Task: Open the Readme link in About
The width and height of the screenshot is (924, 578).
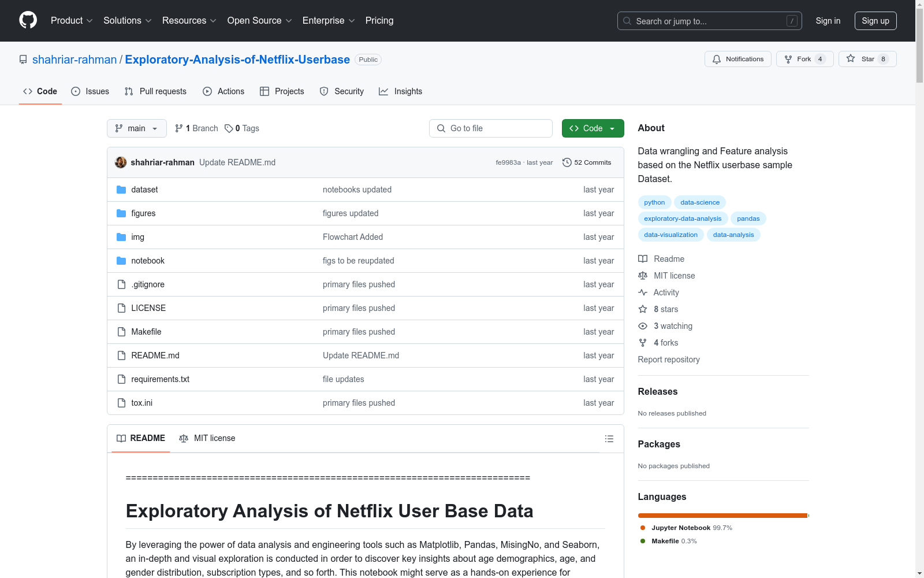Action: (662, 259)
